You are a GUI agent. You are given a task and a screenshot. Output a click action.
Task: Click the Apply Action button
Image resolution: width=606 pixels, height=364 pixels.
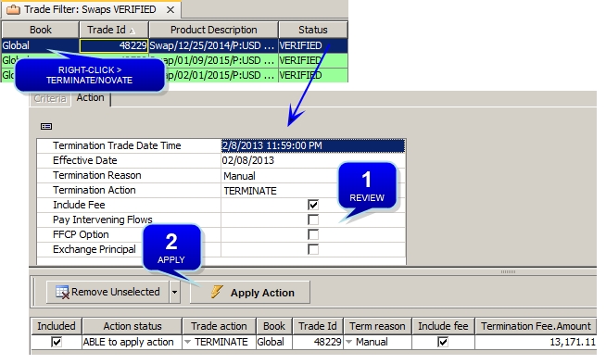tap(250, 292)
